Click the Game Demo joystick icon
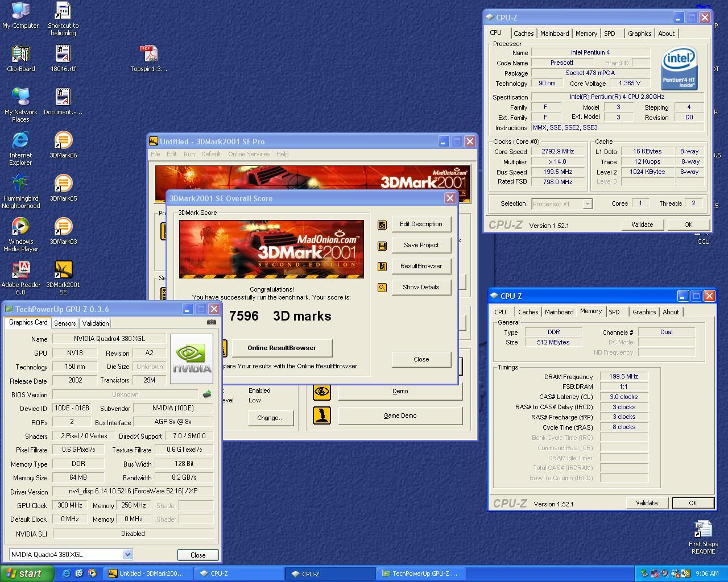The width and height of the screenshot is (728, 582). pos(322,415)
